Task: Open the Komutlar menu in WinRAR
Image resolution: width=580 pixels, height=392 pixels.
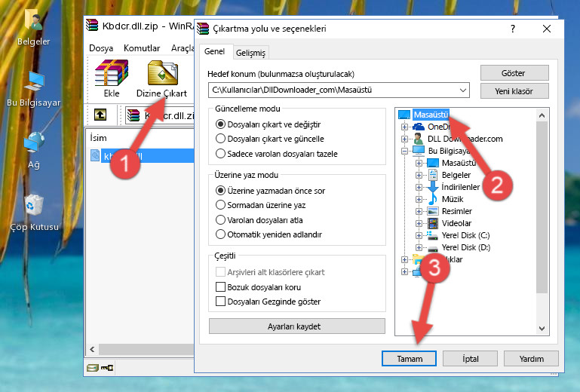Action: click(x=142, y=48)
